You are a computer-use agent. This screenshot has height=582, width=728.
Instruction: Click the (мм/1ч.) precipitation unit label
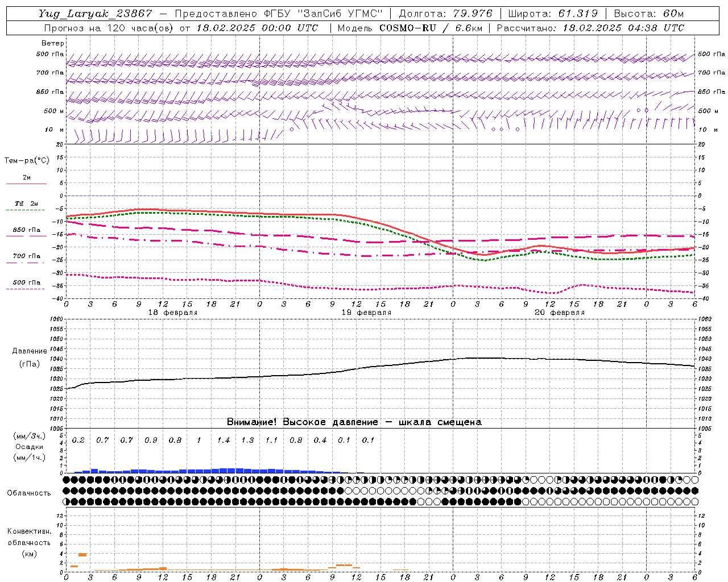(x=30, y=458)
